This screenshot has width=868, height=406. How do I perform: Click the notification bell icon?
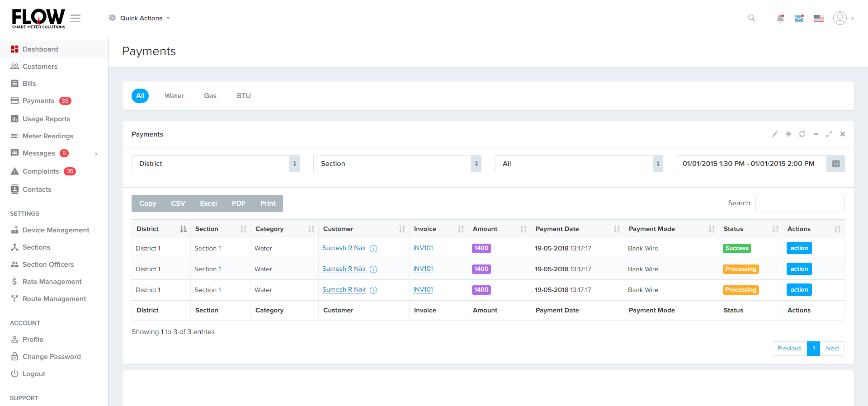click(x=780, y=19)
